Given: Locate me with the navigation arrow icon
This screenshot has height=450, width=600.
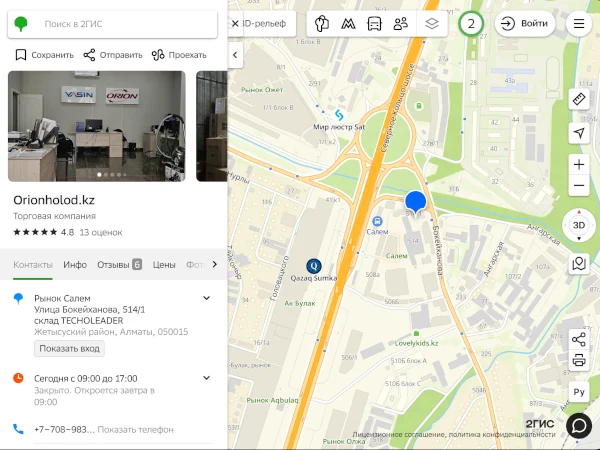Looking at the screenshot, I should coord(579,133).
